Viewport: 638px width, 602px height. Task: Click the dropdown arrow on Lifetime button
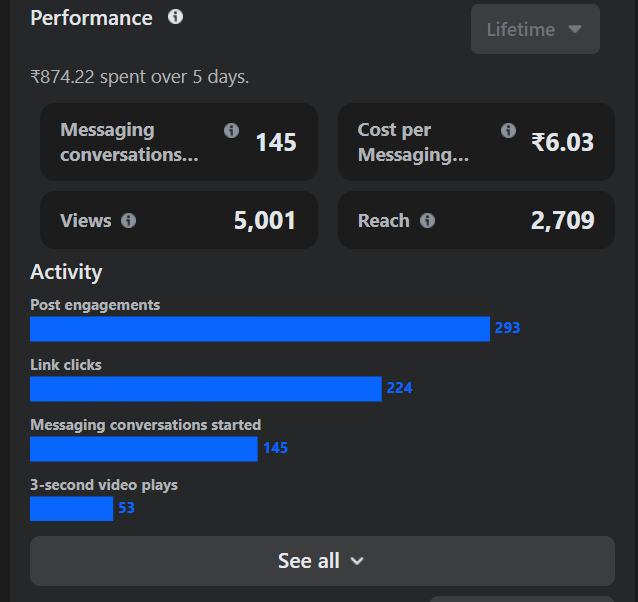[575, 29]
